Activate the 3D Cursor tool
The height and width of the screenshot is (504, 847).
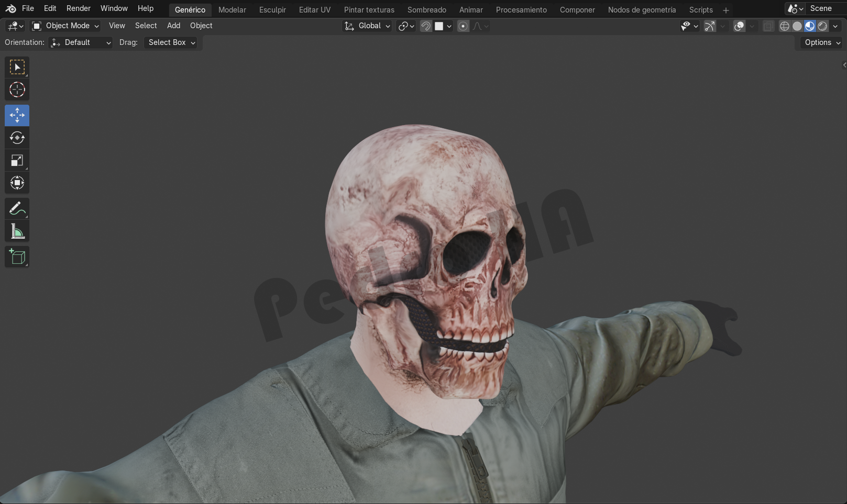tap(17, 90)
